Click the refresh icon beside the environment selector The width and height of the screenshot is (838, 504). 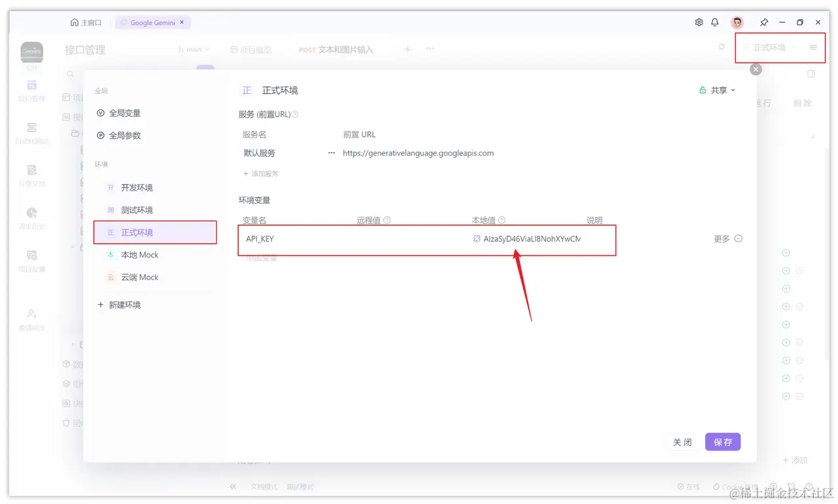tap(721, 47)
